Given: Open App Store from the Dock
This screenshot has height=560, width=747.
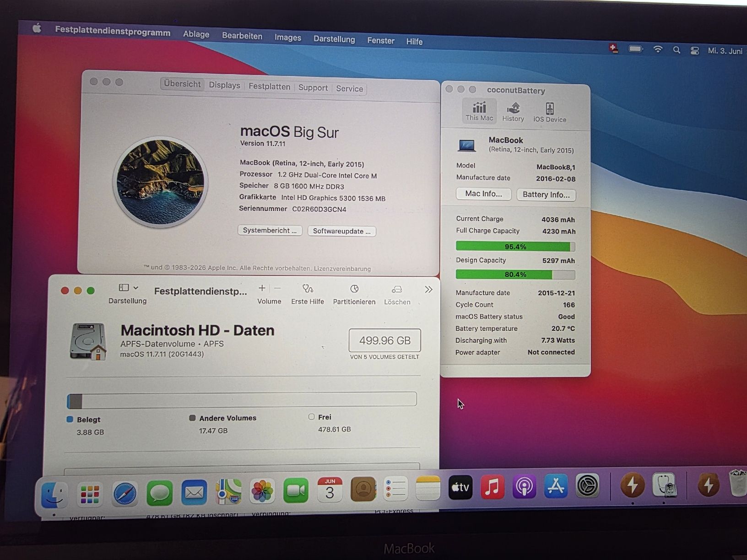Looking at the screenshot, I should [556, 486].
